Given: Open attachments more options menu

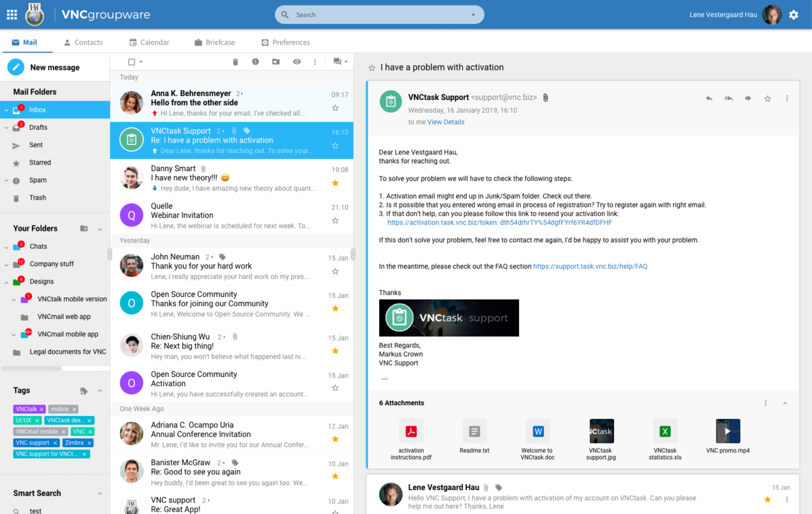Looking at the screenshot, I should coord(766,403).
